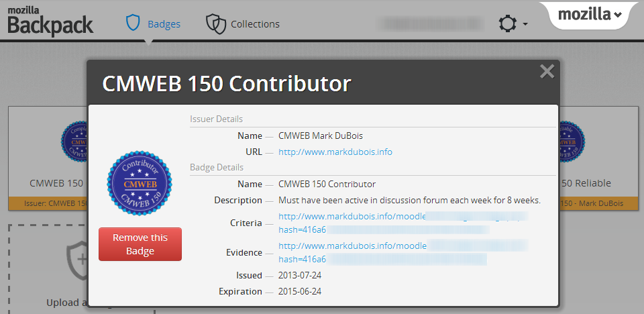644x314 pixels.
Task: Click the Contributor badge image in dialog
Action: pyautogui.click(x=140, y=183)
